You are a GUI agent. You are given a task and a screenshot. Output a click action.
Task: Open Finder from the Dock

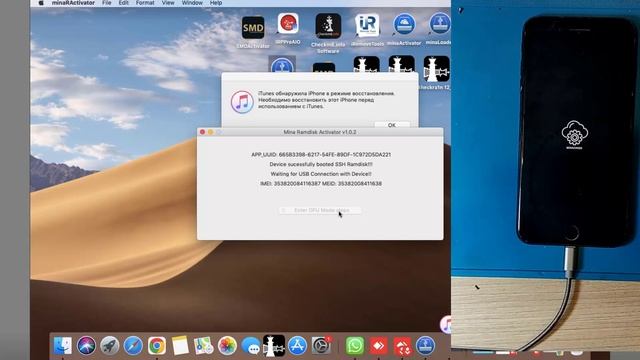coord(63,346)
